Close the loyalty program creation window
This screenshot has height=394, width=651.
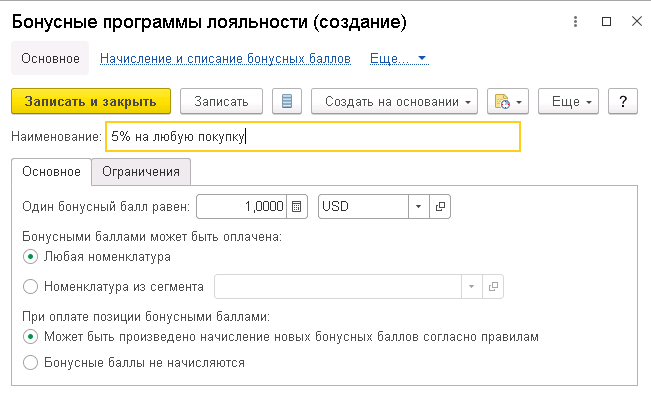[637, 21]
